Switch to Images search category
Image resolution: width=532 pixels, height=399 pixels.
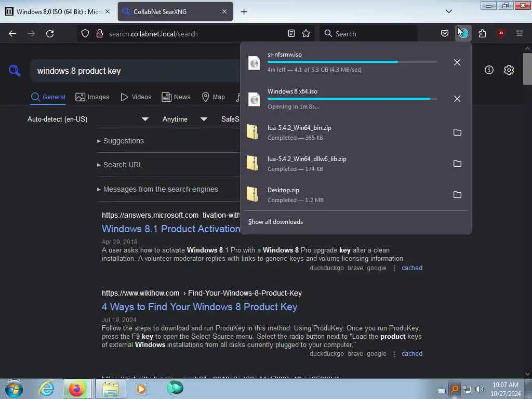[92, 97]
